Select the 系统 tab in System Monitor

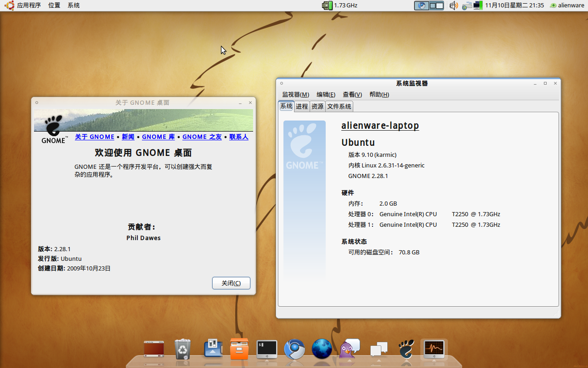coord(286,106)
